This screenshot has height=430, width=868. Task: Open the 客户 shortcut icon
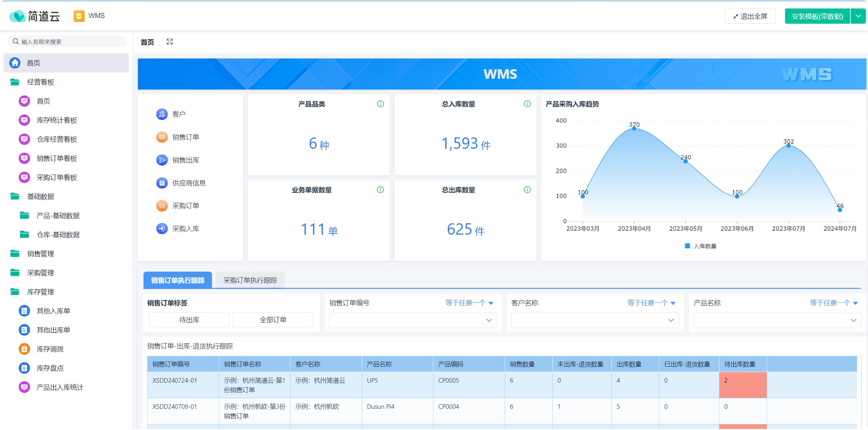(162, 114)
